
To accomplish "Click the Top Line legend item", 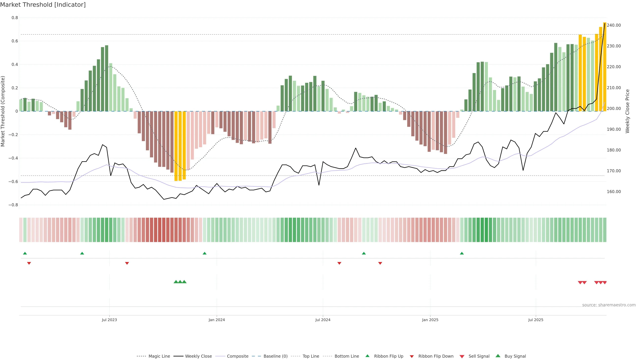I will tap(311, 356).
